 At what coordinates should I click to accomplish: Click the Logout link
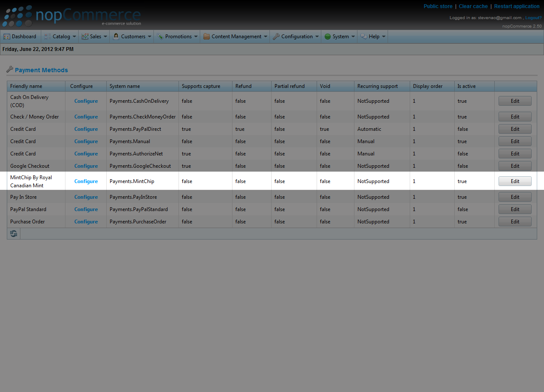click(x=533, y=18)
